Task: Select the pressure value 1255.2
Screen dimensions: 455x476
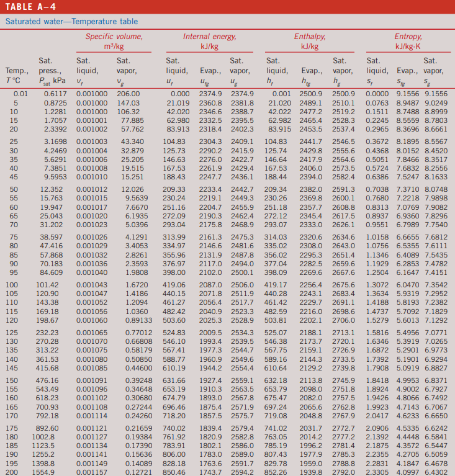Action: coord(43,454)
